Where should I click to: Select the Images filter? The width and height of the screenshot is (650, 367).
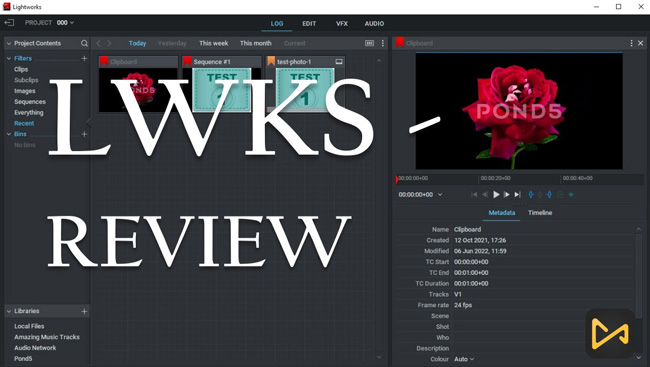coord(25,91)
